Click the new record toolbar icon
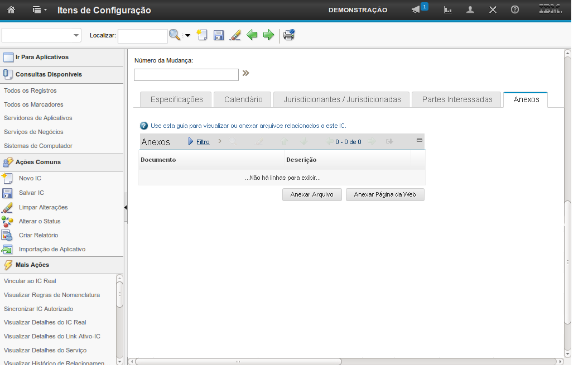Viewport: 588px width, 368px height. point(201,35)
